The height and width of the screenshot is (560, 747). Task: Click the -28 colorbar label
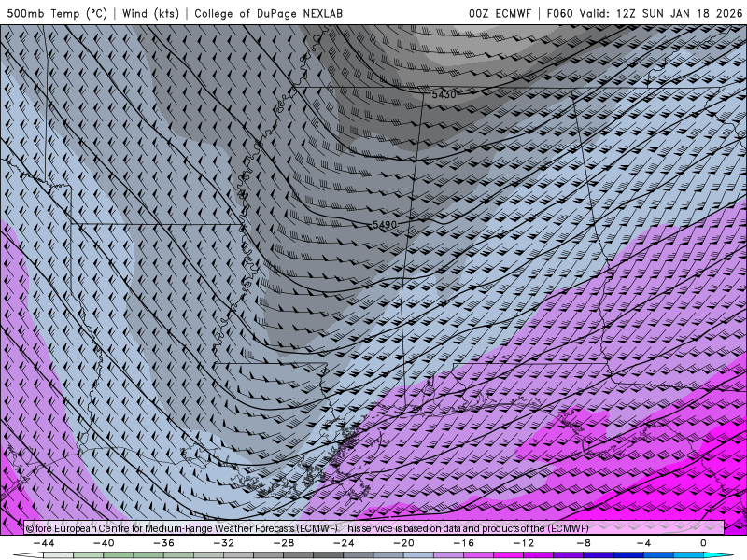coord(284,543)
